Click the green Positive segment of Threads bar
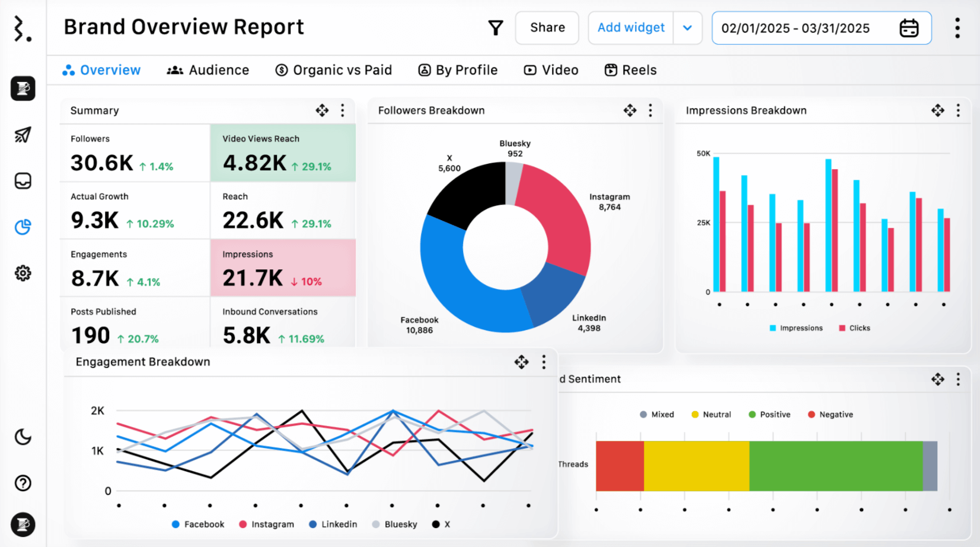Viewport: 980px width, 547px height. click(x=836, y=466)
